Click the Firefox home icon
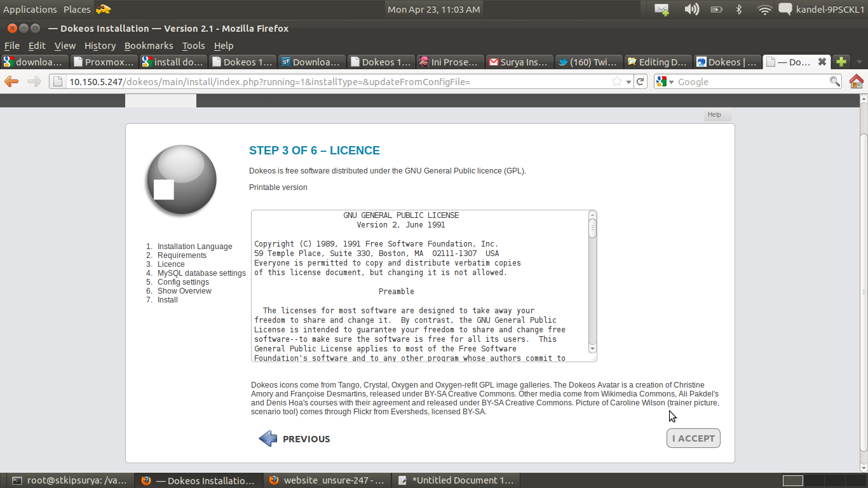Screen dimensions: 868x488 tap(856, 81)
